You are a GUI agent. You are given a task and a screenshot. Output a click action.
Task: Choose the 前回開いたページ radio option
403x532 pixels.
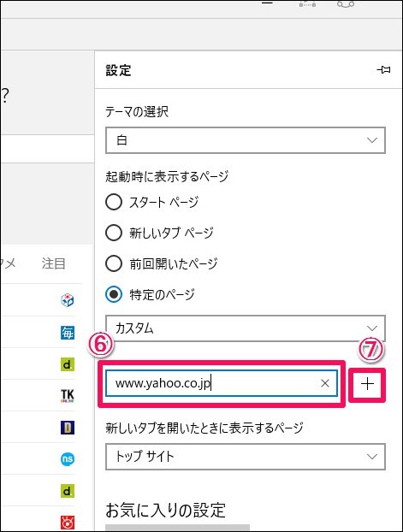(162, 263)
